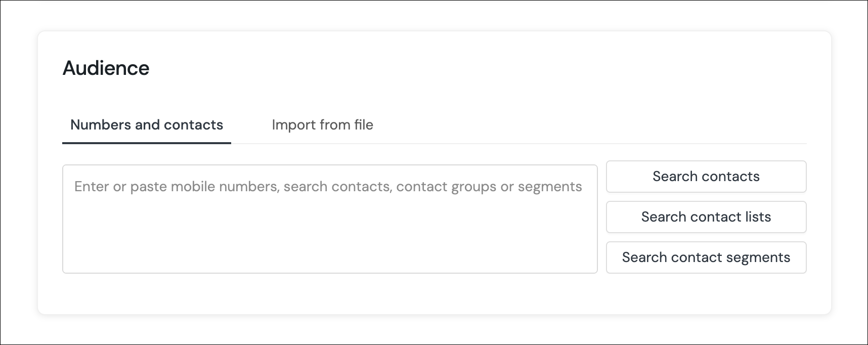Activate the recipients entry box

(330, 219)
